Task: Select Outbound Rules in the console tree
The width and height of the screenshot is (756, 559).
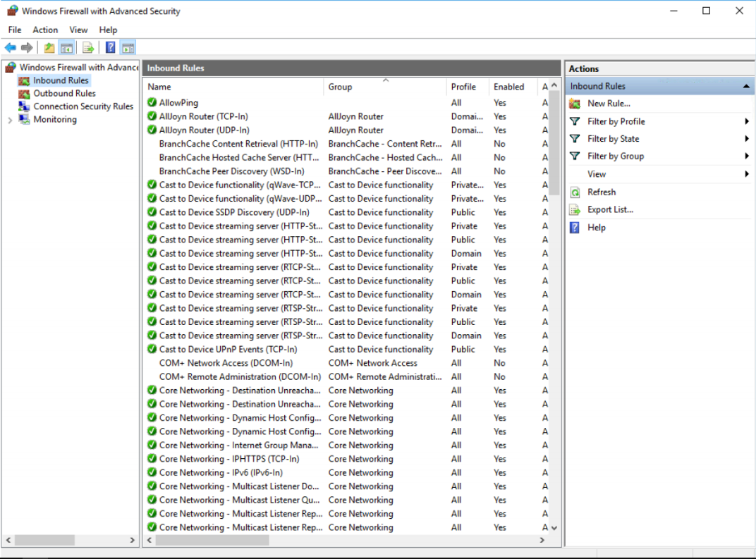Action: (x=65, y=94)
